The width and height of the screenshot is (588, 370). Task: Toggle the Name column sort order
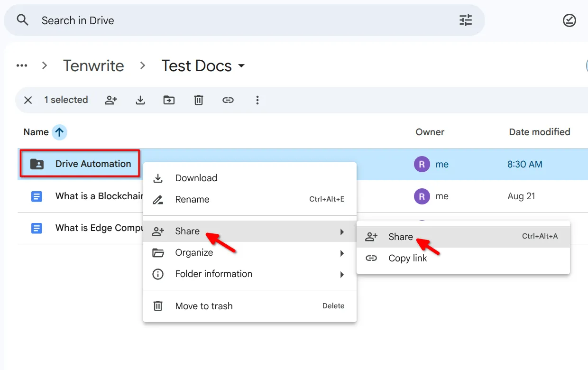point(59,132)
